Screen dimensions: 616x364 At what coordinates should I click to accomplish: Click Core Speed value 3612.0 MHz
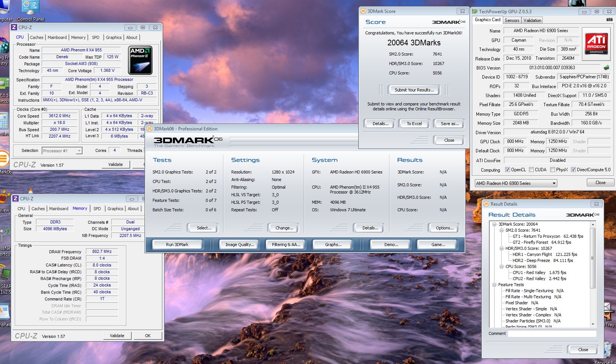point(59,116)
